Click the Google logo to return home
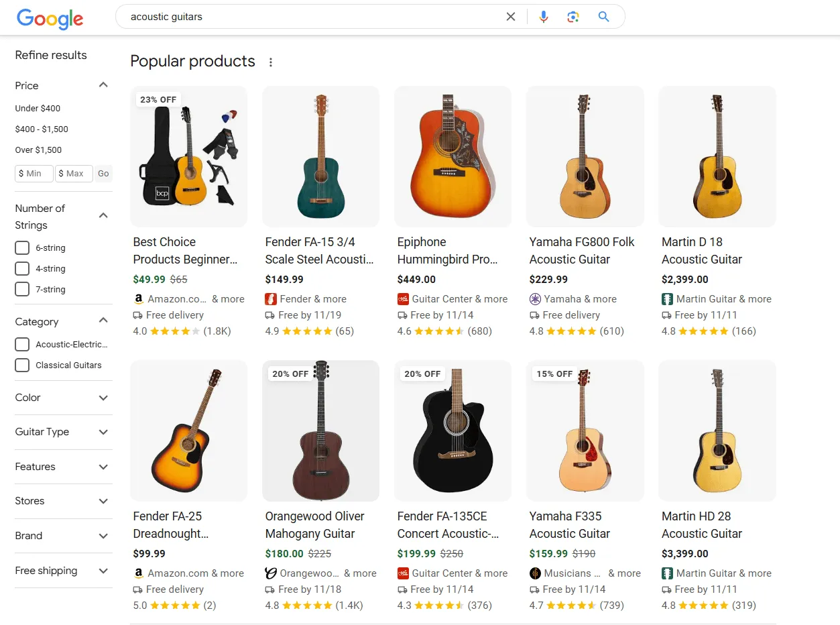 tap(50, 19)
